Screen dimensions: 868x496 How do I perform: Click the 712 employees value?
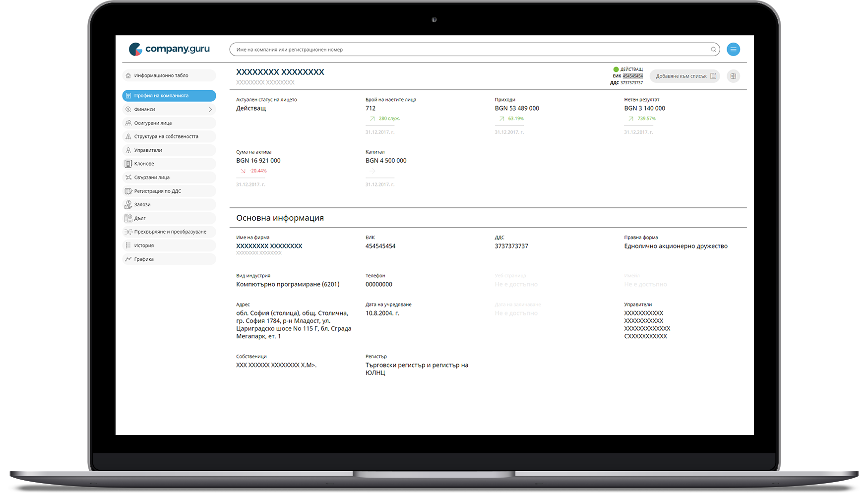click(x=371, y=108)
